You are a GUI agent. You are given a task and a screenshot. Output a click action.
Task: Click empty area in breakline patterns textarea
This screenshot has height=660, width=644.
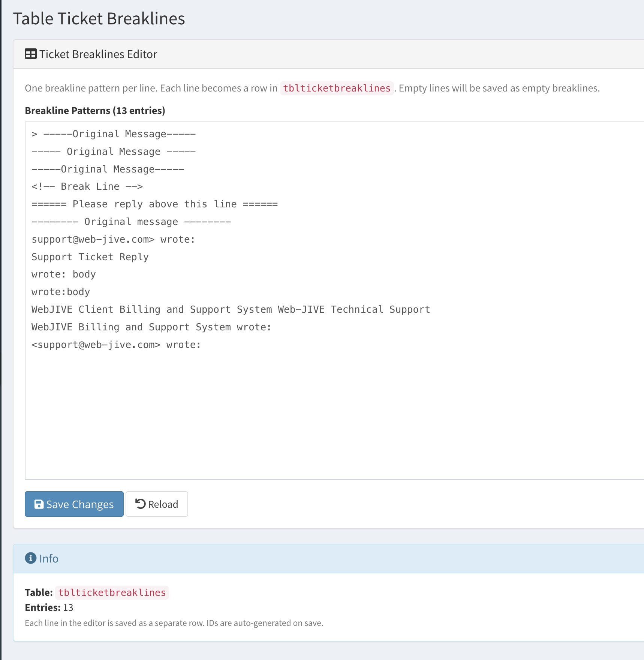point(300,412)
